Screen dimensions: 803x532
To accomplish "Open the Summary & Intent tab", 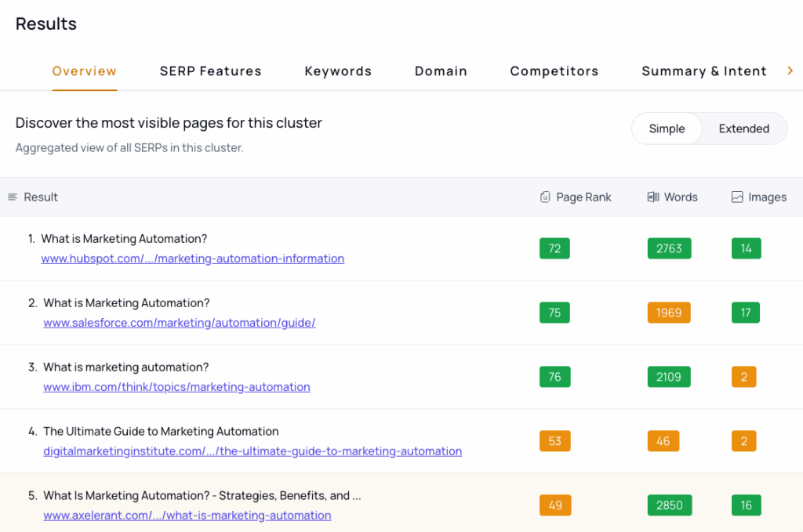I will 703,71.
